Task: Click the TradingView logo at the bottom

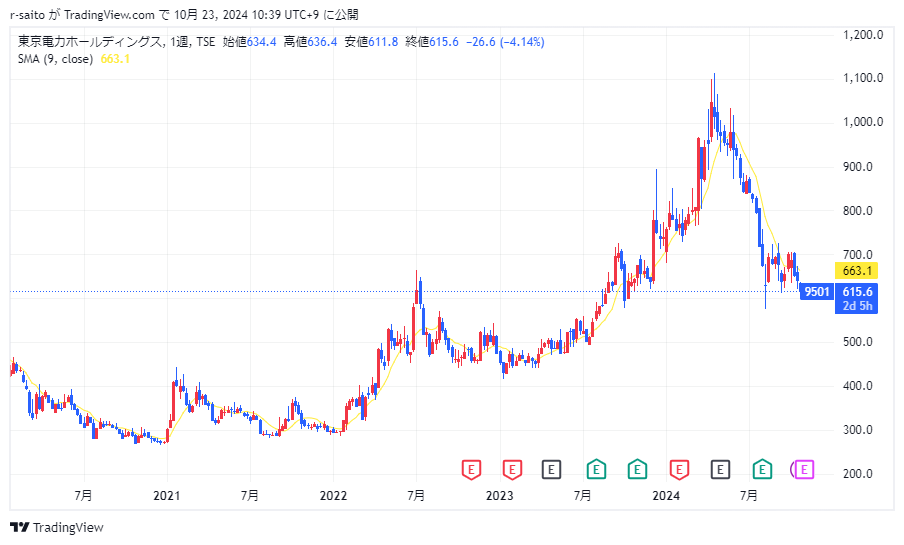Action: (56, 527)
